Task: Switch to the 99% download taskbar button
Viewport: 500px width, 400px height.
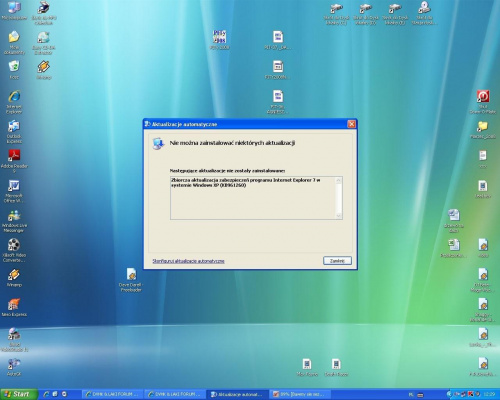Action: coord(299,394)
